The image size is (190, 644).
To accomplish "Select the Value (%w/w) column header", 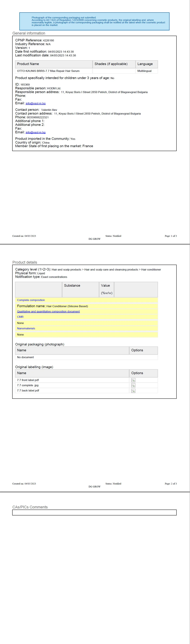I will pyautogui.click(x=107, y=289).
